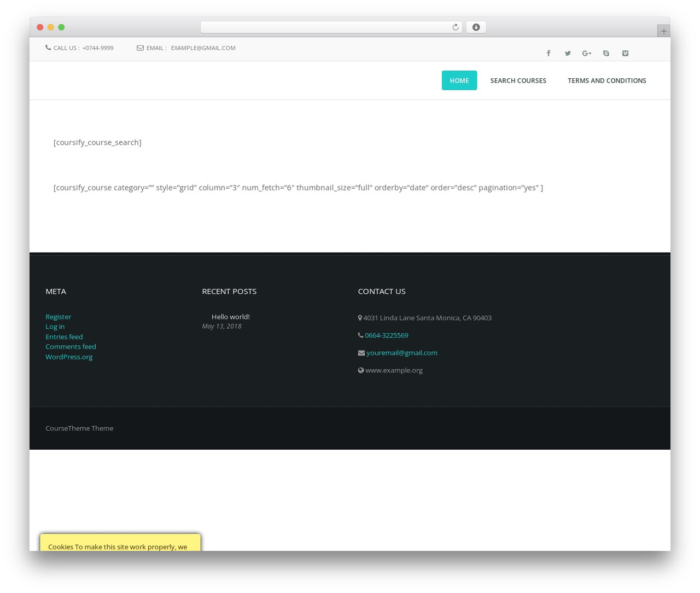700x593 pixels.
Task: Call the 0664-3225569 phone link
Action: 386,335
